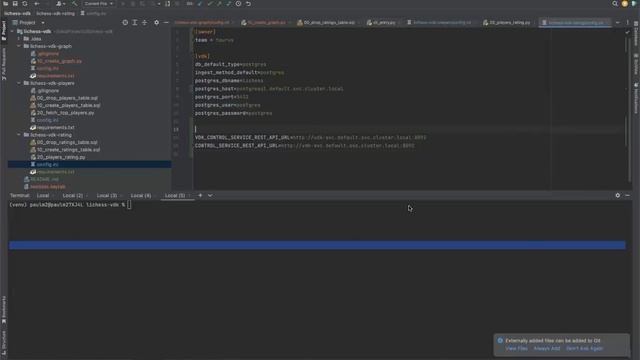Image resolution: width=640 pixels, height=360 pixels.
Task: Click the terminal command prompt input
Action: pyautogui.click(x=129, y=204)
